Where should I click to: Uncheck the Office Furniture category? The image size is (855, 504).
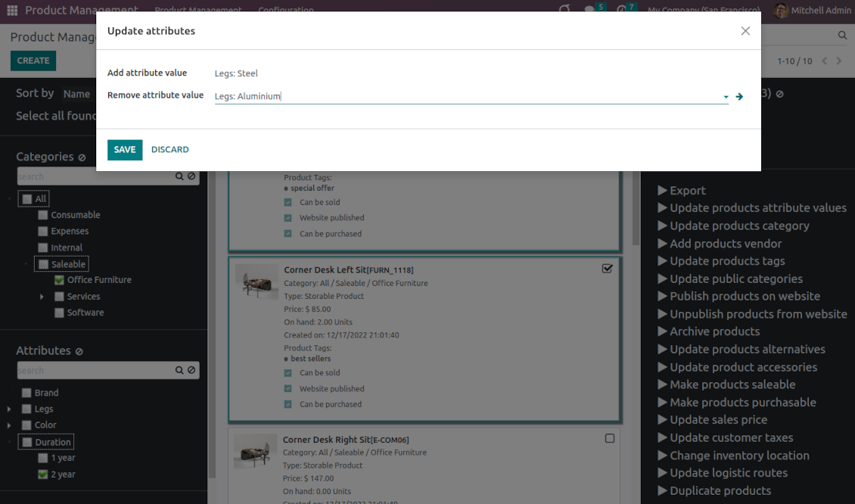[60, 280]
